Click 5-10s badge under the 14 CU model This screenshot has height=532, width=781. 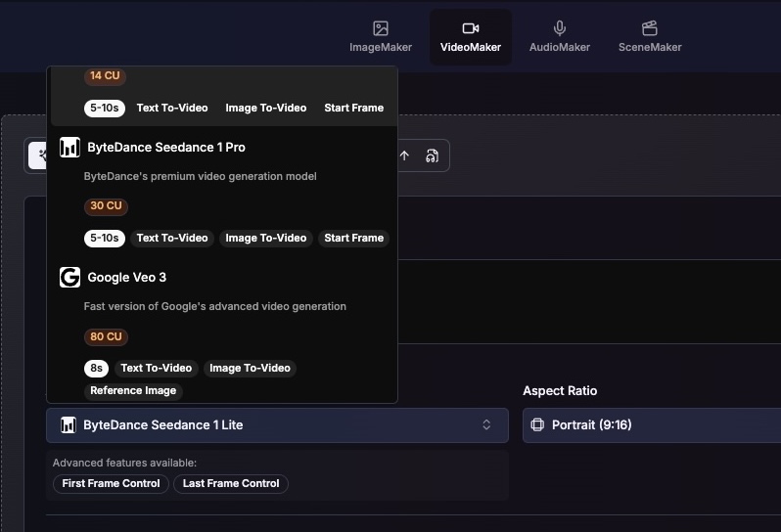[105, 108]
